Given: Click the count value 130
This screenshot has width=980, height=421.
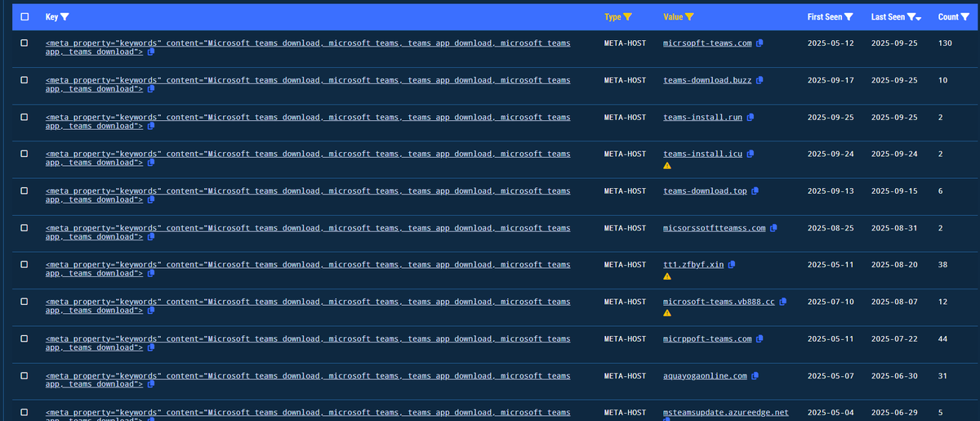Looking at the screenshot, I should point(946,43).
